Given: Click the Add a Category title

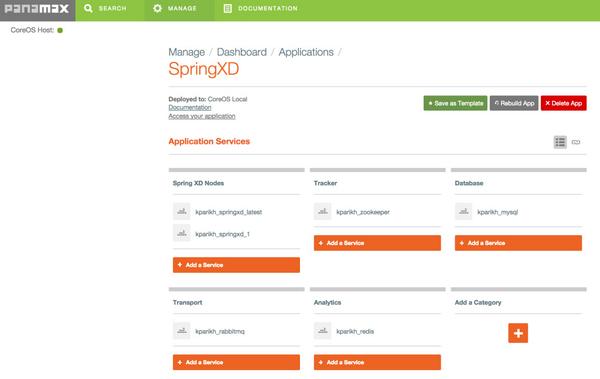Looking at the screenshot, I should point(478,302).
